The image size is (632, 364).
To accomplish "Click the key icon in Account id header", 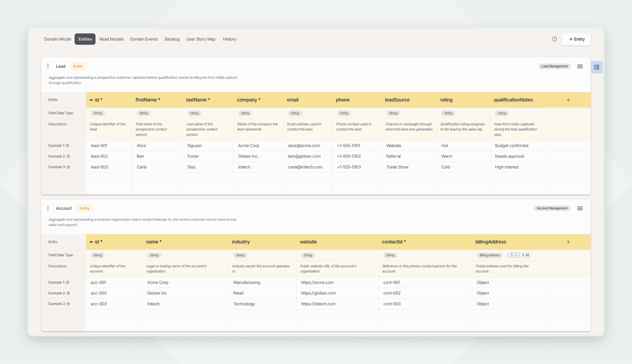I will point(92,242).
